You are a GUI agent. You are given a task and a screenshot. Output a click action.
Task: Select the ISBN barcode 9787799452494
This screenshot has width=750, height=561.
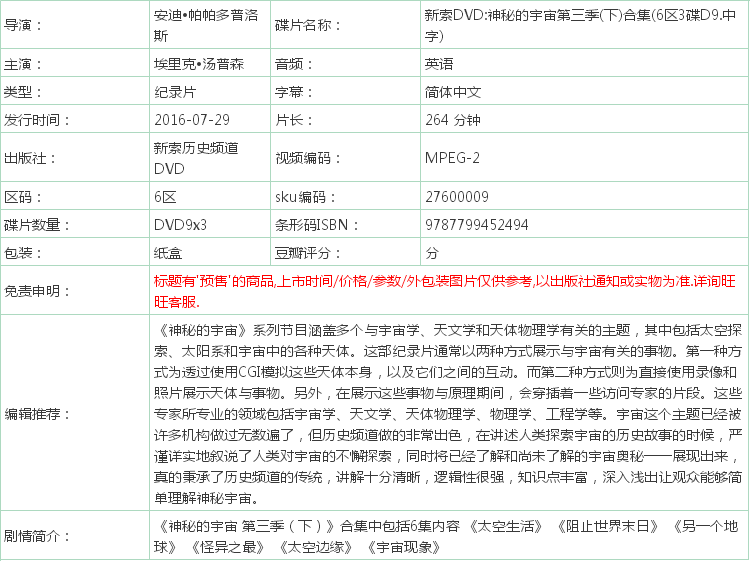click(476, 225)
